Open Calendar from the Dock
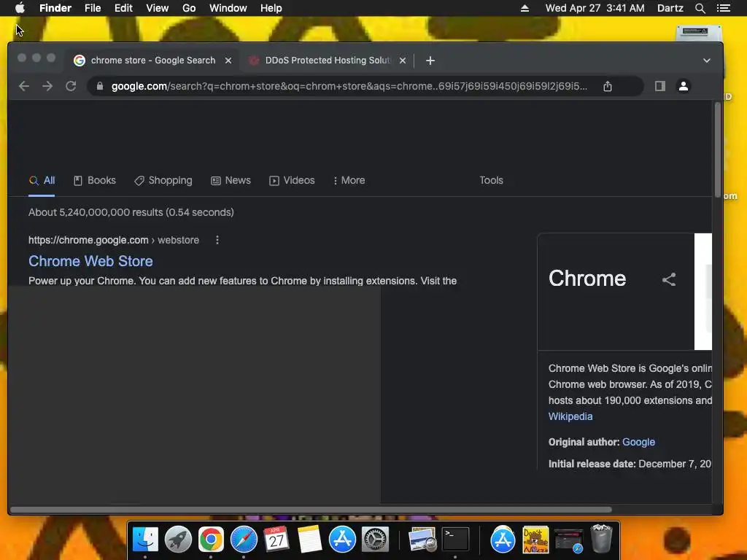This screenshot has height=560, width=747. point(276,540)
